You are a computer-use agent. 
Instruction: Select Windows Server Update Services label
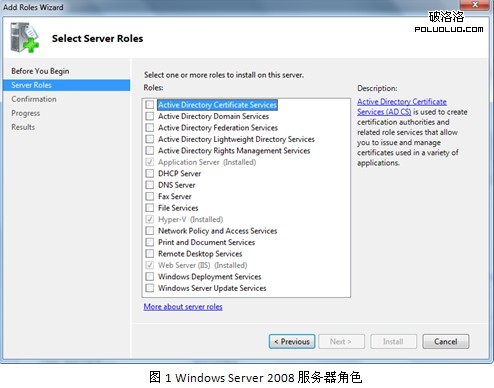pyautogui.click(x=212, y=288)
